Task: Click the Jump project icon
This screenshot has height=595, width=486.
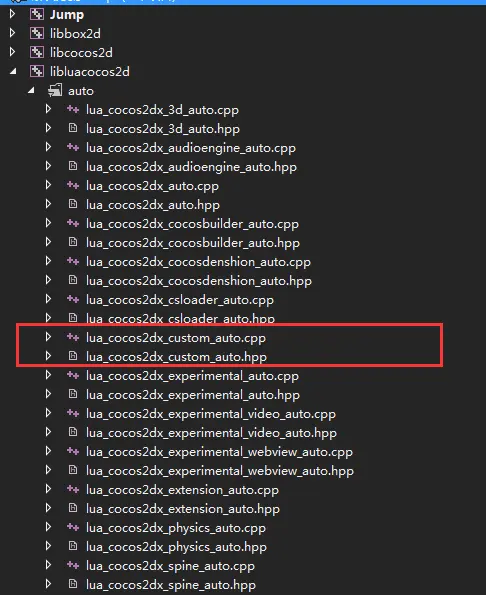Action: (37, 14)
